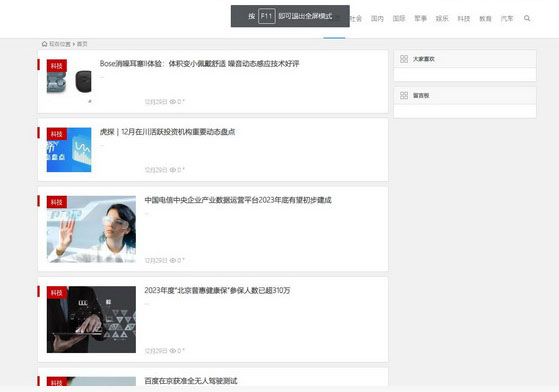
Task: Open the 虎探 12月在川活跃投资机构 article title
Action: (167, 131)
